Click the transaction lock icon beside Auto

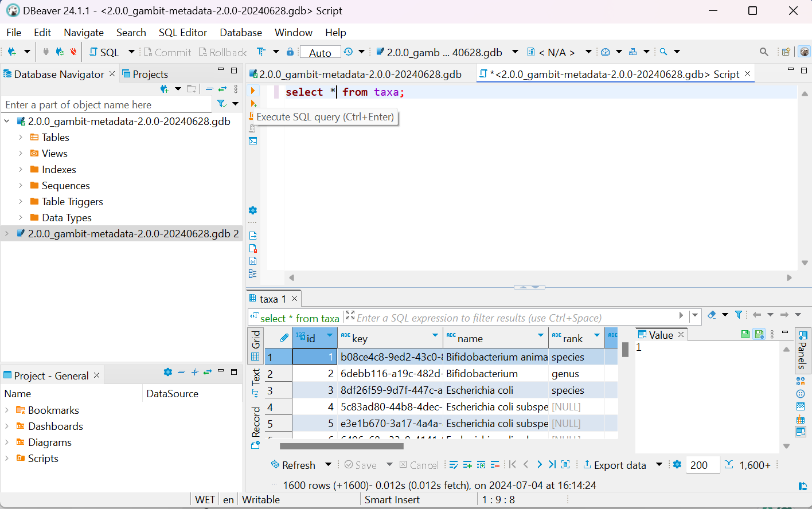click(290, 52)
